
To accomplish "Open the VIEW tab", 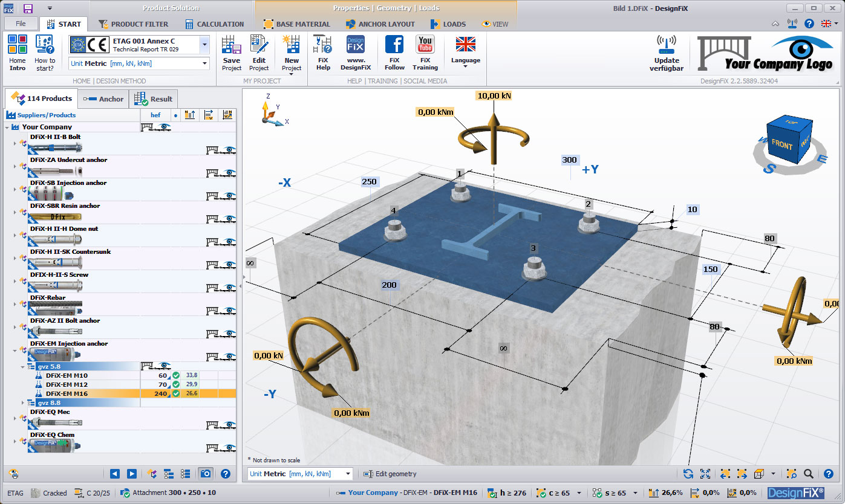I will coord(495,24).
